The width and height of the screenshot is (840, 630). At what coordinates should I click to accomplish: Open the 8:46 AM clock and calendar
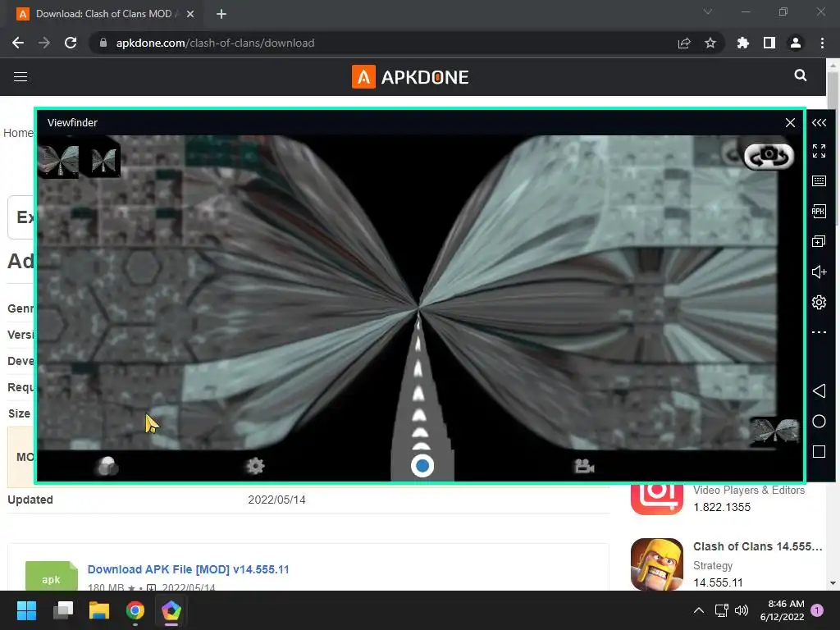pyautogui.click(x=782, y=610)
